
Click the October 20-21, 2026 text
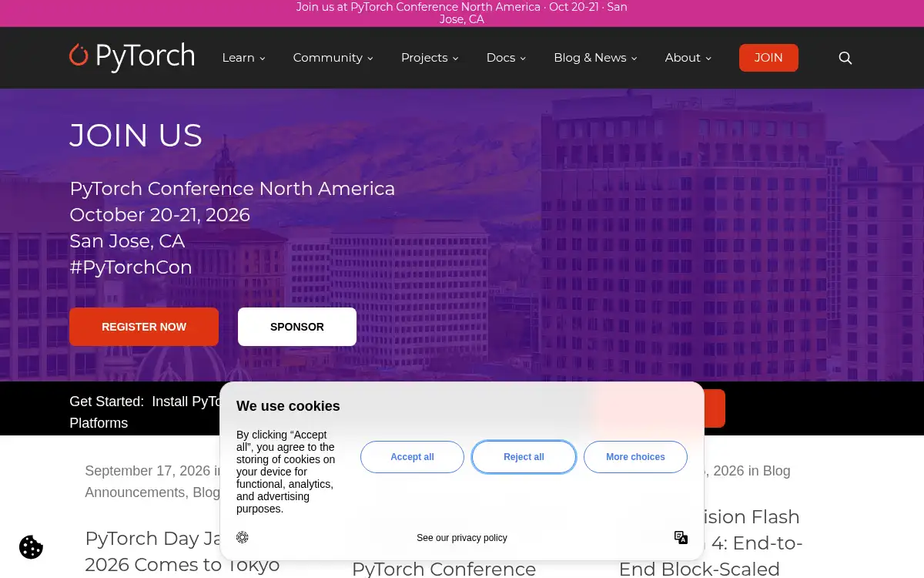point(160,215)
